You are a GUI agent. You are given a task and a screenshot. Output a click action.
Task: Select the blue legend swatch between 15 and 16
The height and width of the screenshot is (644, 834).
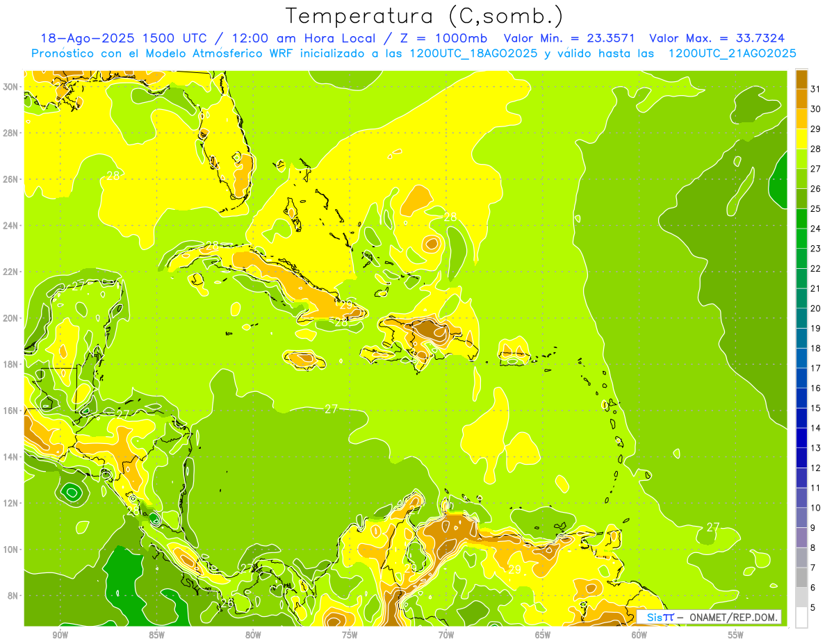coord(801,398)
